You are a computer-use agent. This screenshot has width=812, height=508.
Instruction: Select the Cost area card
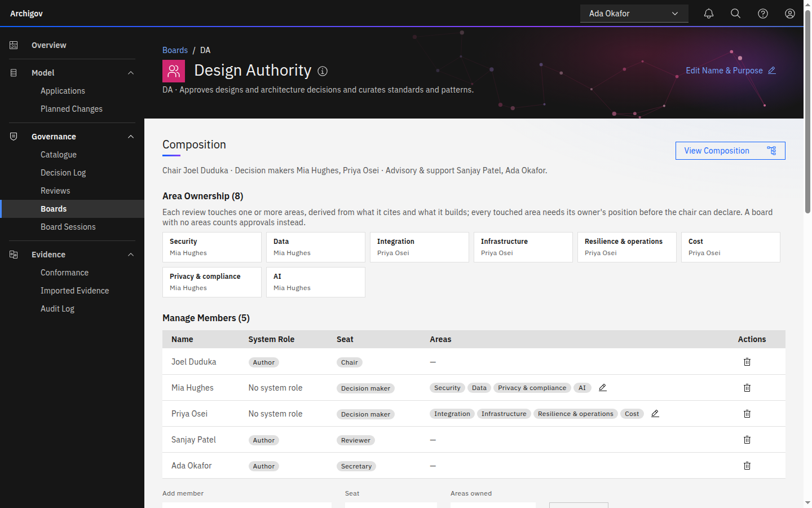(x=731, y=247)
